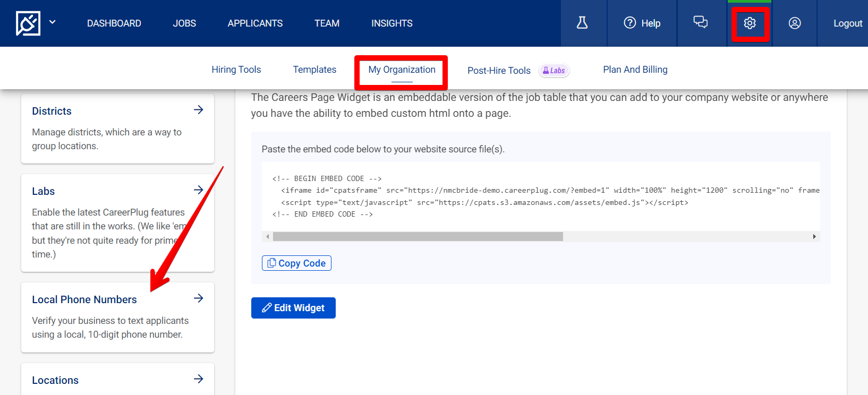Viewport: 868px width, 395px height.
Task: Open the INSIGHTS menu
Action: pos(392,23)
